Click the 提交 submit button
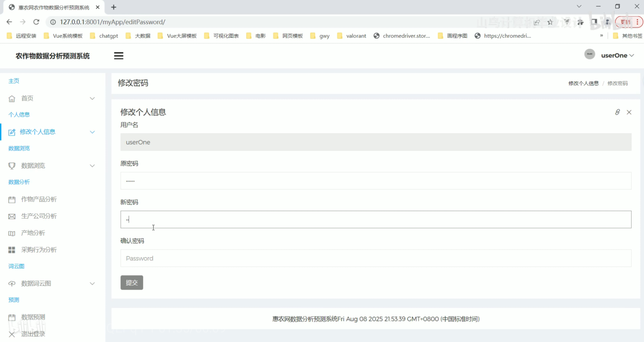 tap(132, 282)
